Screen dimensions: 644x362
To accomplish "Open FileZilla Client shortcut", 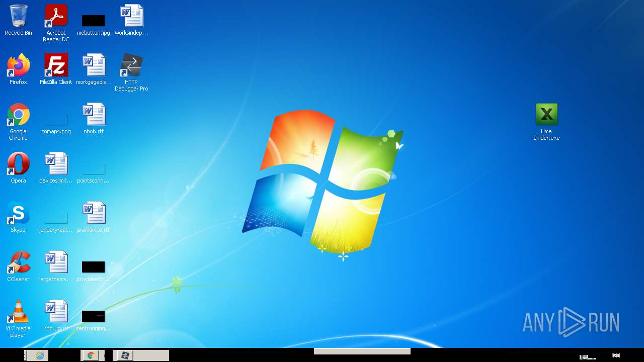I will coord(56,69).
